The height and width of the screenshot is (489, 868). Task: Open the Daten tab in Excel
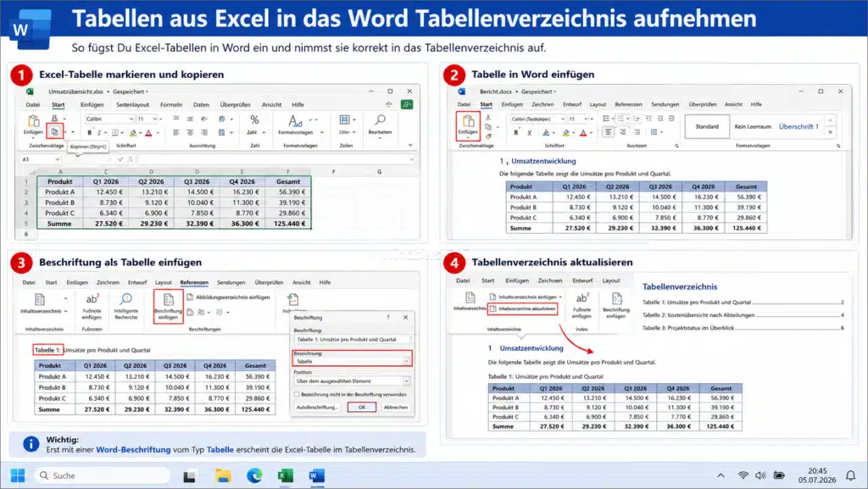pyautogui.click(x=201, y=104)
